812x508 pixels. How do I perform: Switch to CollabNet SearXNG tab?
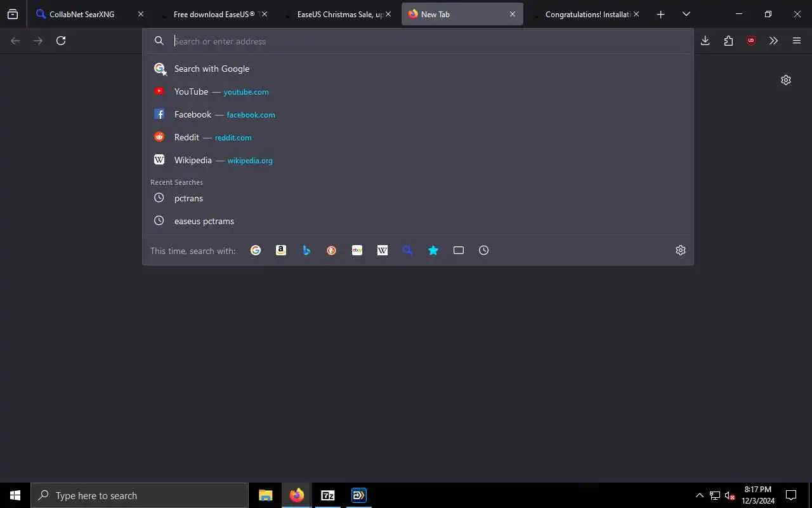click(89, 14)
